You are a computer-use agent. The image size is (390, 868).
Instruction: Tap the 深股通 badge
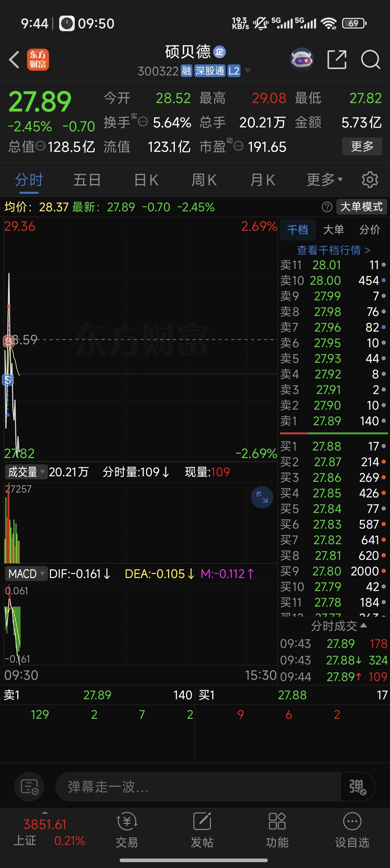point(210,71)
